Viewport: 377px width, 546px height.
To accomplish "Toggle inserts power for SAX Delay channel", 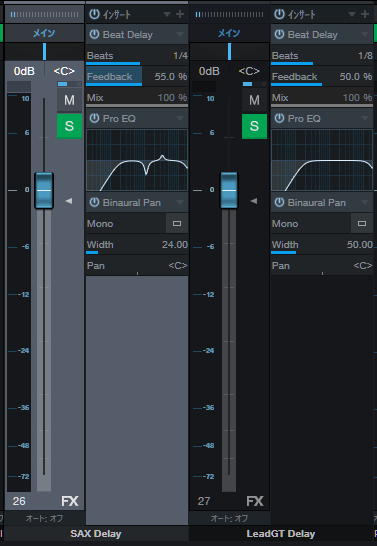I will [x=94, y=14].
